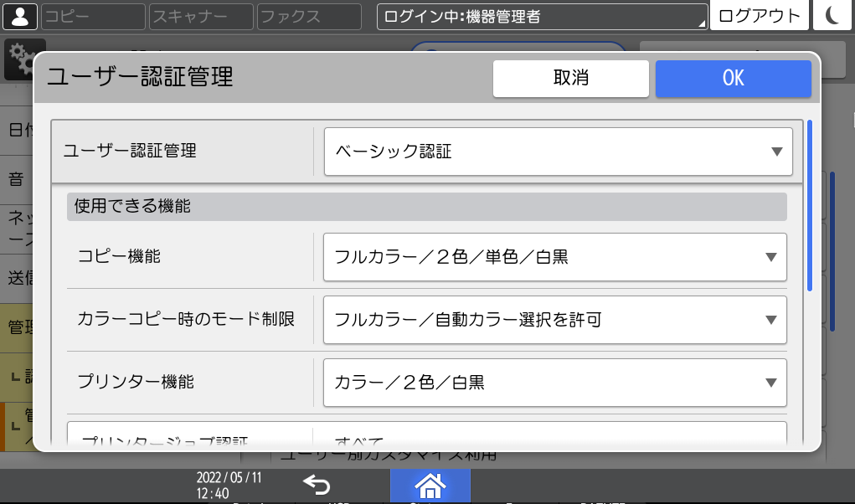Switch to the コピー tab

92,15
